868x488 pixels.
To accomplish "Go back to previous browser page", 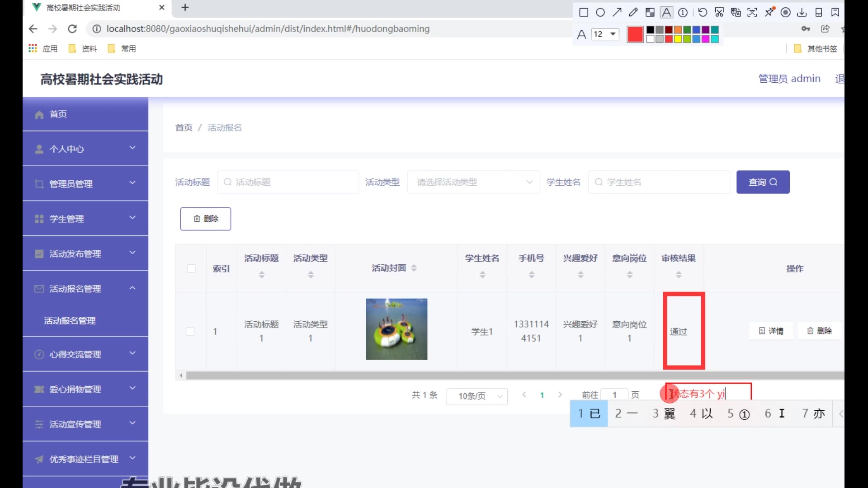I will [33, 29].
